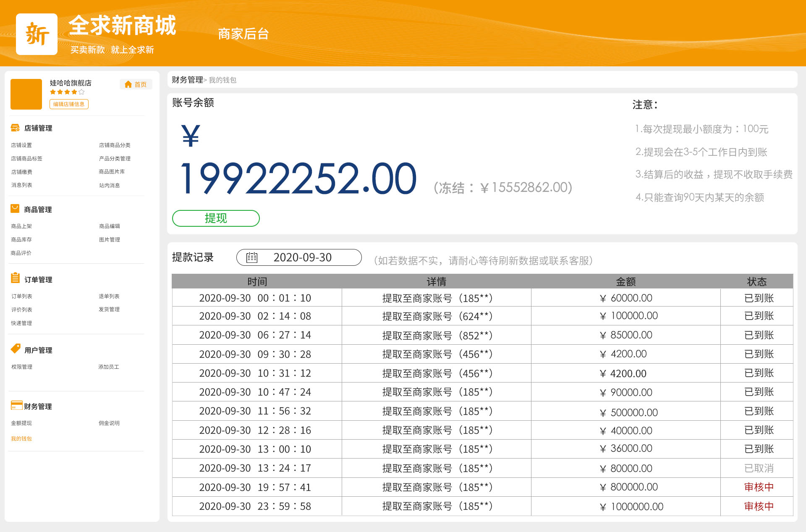Click the 时间 column header
The height and width of the screenshot is (532, 806).
coord(257,282)
